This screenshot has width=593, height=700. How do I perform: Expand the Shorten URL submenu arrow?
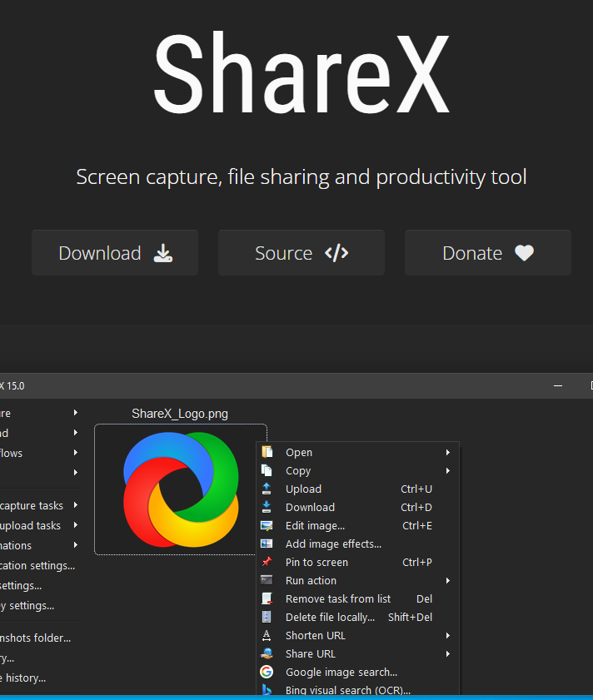pyautogui.click(x=448, y=635)
